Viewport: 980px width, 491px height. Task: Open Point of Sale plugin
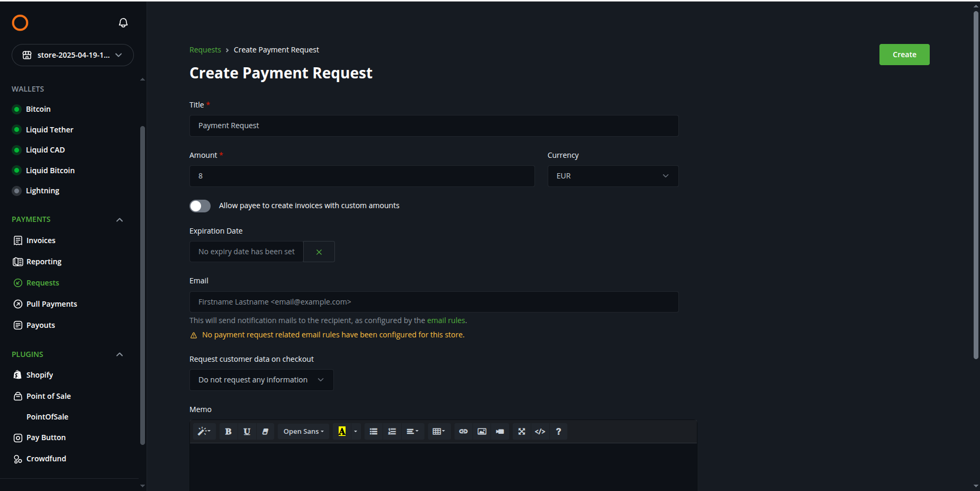click(x=49, y=396)
